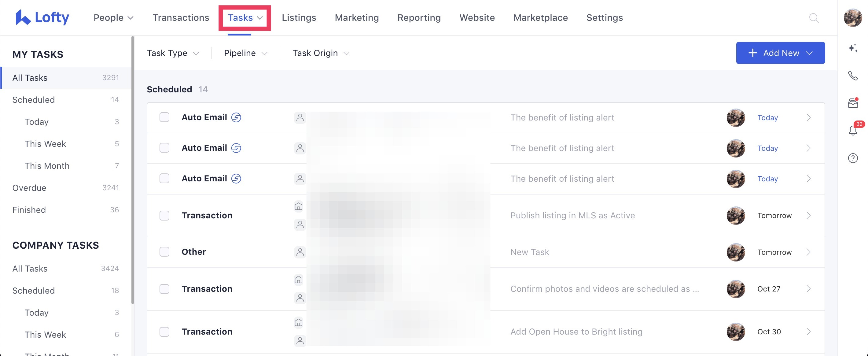The width and height of the screenshot is (868, 356).
Task: Open the help question mark icon
Action: click(x=853, y=158)
